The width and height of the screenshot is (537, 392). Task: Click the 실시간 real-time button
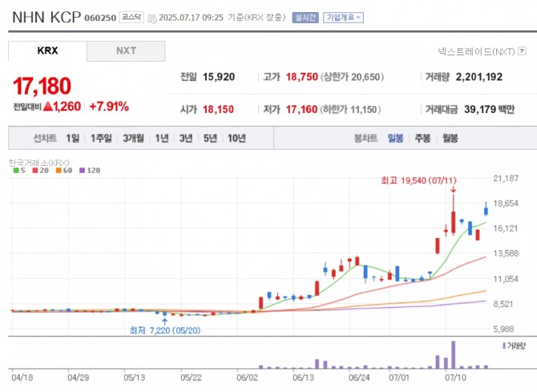click(x=305, y=17)
